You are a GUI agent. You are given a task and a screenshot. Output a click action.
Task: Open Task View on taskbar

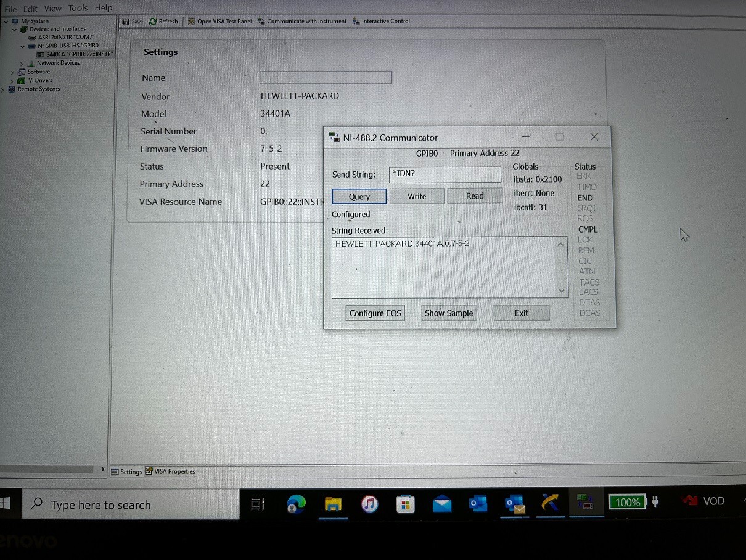[258, 504]
